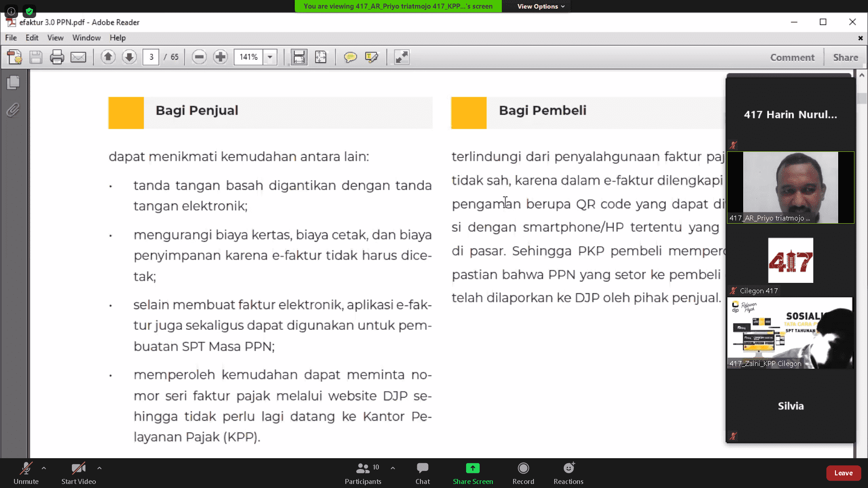Add sticky note comment tool
The width and height of the screenshot is (868, 488).
click(350, 57)
